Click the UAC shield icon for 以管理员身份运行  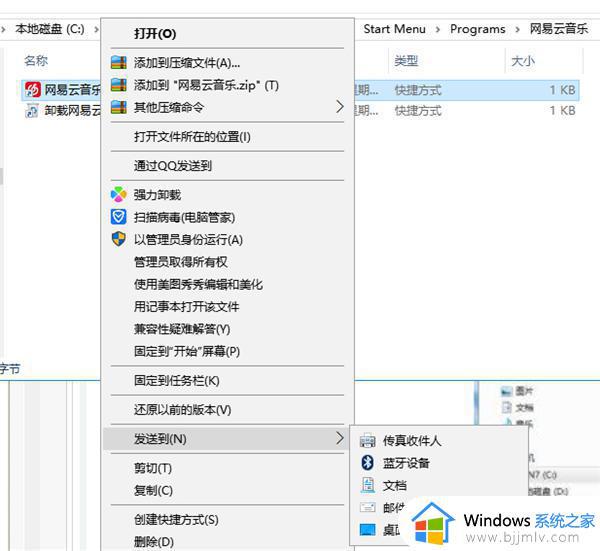click(119, 239)
